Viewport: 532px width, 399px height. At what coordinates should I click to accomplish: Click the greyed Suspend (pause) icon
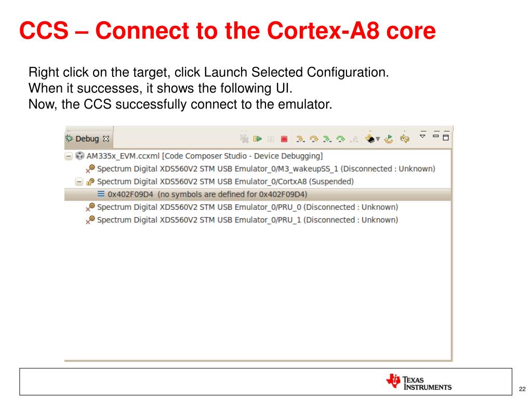pyautogui.click(x=271, y=139)
